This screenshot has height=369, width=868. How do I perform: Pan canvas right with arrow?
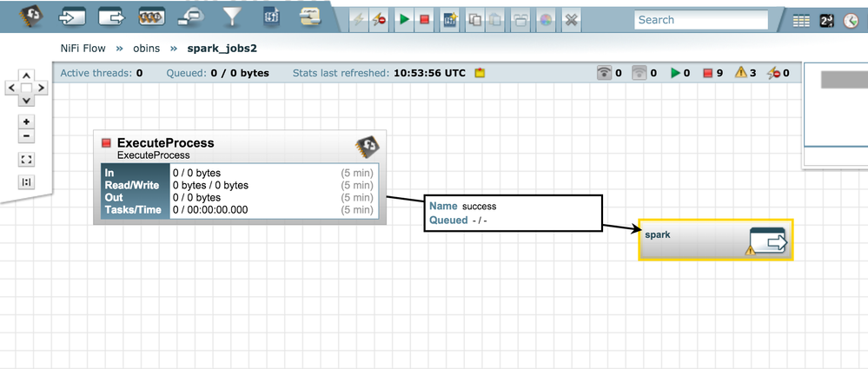(41, 88)
